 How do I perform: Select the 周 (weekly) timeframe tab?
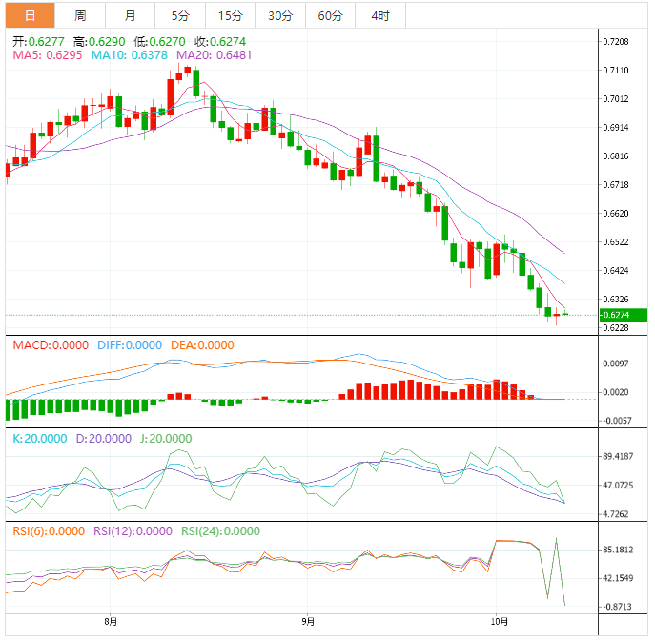click(x=80, y=15)
